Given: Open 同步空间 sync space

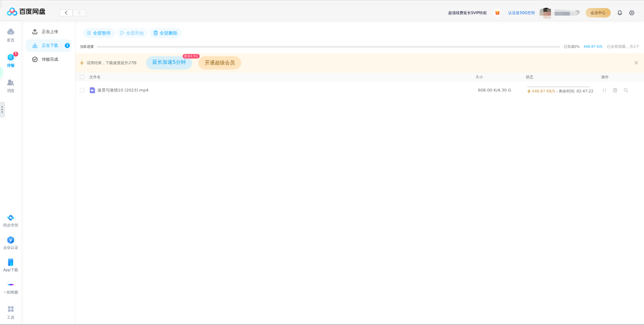Looking at the screenshot, I should point(11,218).
